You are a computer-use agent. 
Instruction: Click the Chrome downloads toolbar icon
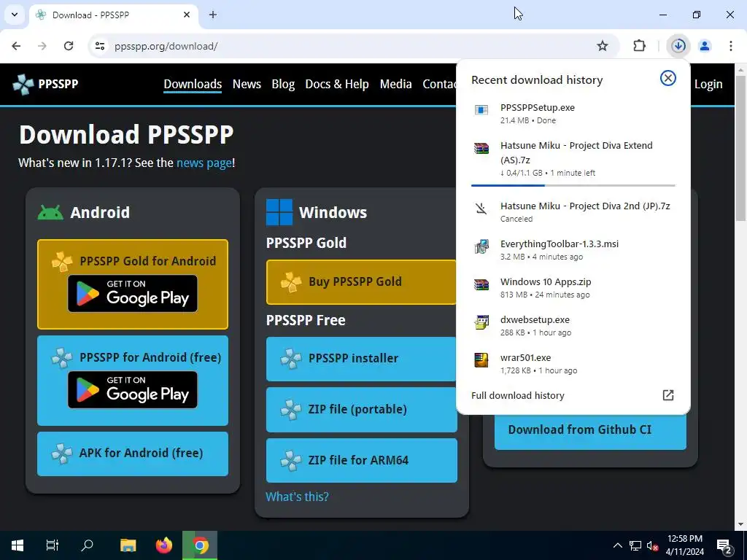tap(678, 46)
